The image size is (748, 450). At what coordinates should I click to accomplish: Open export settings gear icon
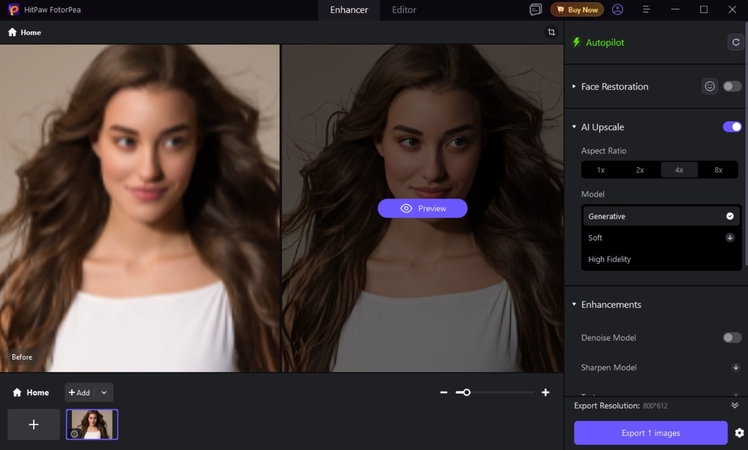pyautogui.click(x=739, y=433)
